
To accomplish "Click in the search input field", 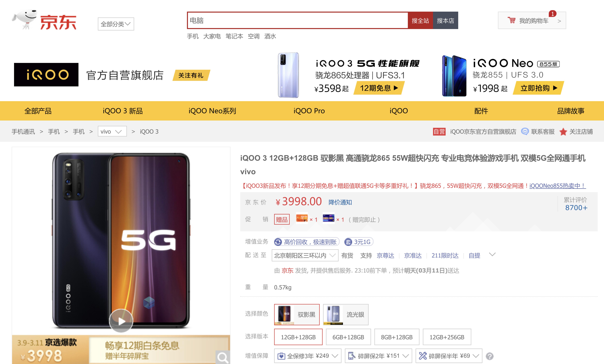I will point(298,20).
